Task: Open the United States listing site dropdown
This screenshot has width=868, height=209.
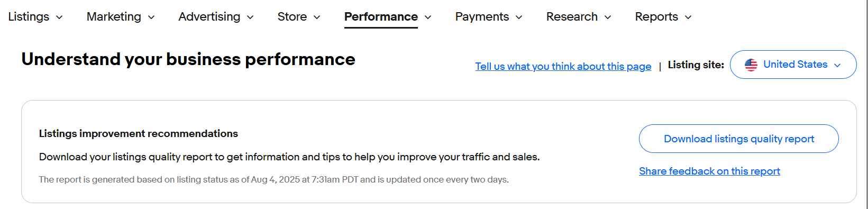Action: click(793, 65)
